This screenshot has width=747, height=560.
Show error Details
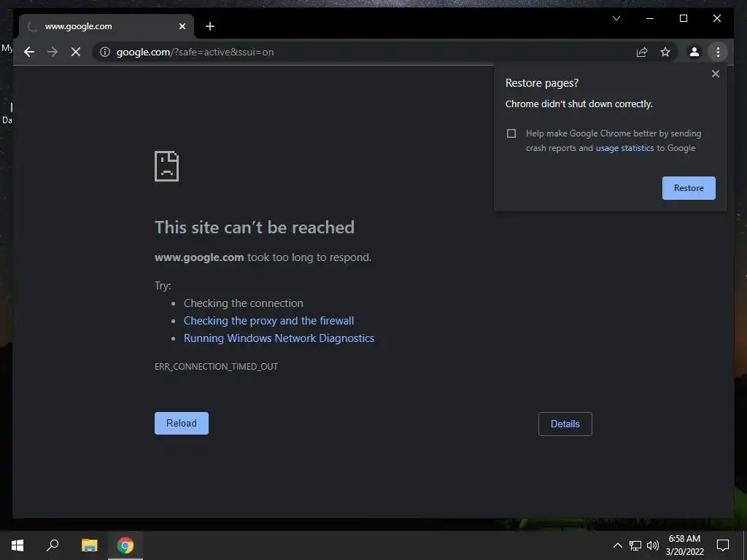click(x=565, y=424)
